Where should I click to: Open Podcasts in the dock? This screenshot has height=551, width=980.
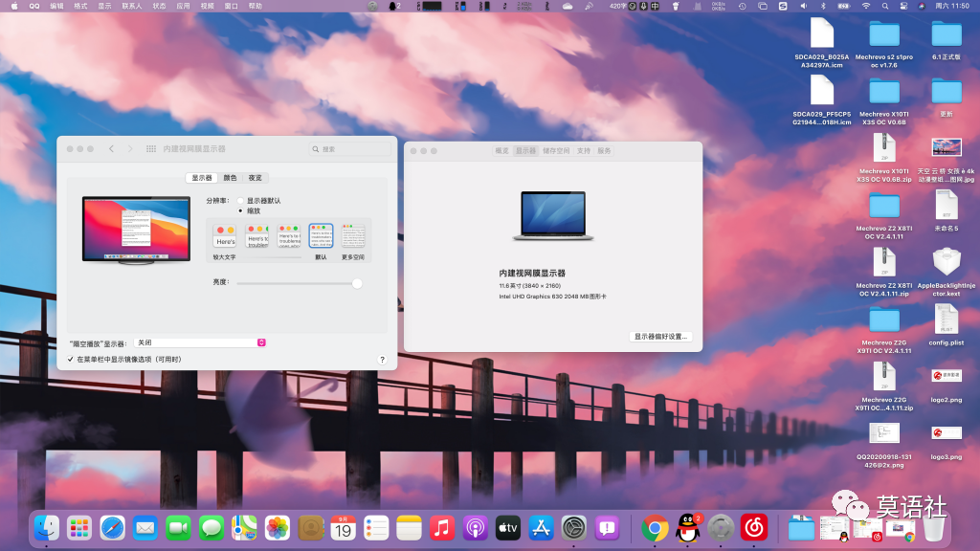pos(475,528)
